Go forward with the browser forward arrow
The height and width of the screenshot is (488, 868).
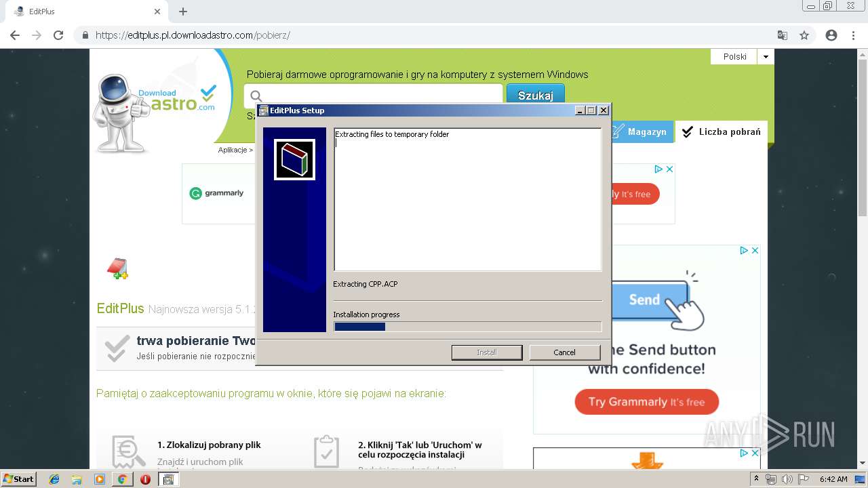tap(37, 35)
